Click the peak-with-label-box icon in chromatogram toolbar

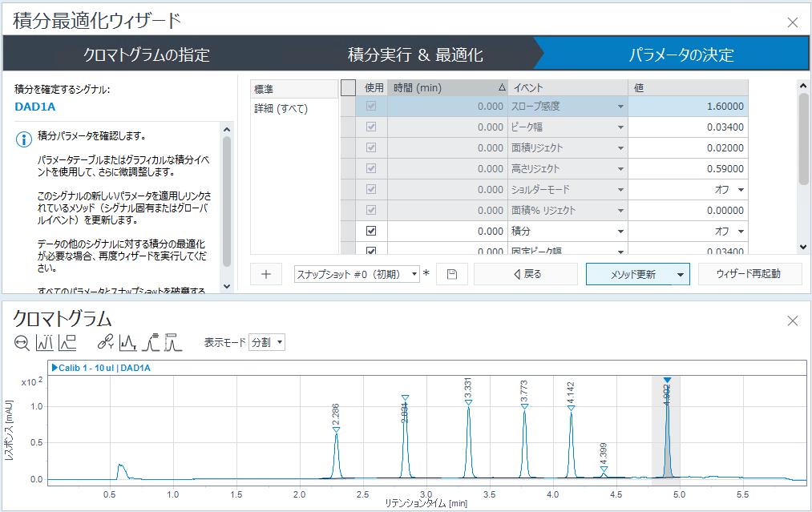coord(67,343)
